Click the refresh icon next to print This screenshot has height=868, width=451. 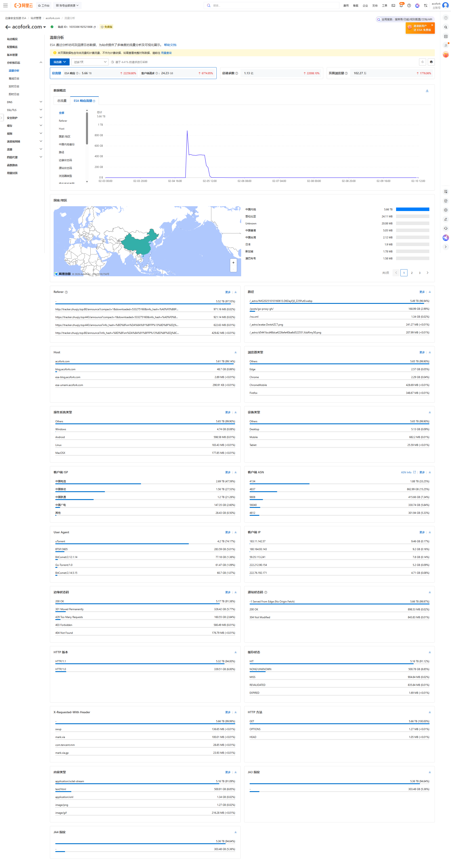tap(422, 62)
